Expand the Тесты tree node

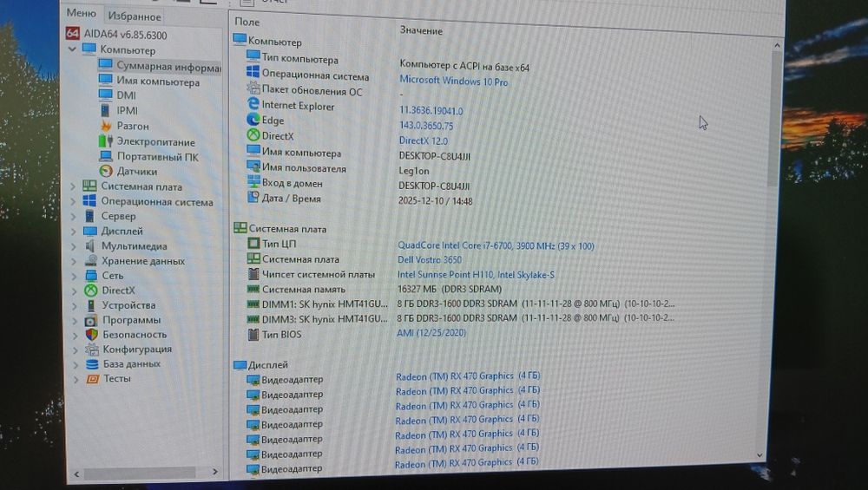(76, 379)
